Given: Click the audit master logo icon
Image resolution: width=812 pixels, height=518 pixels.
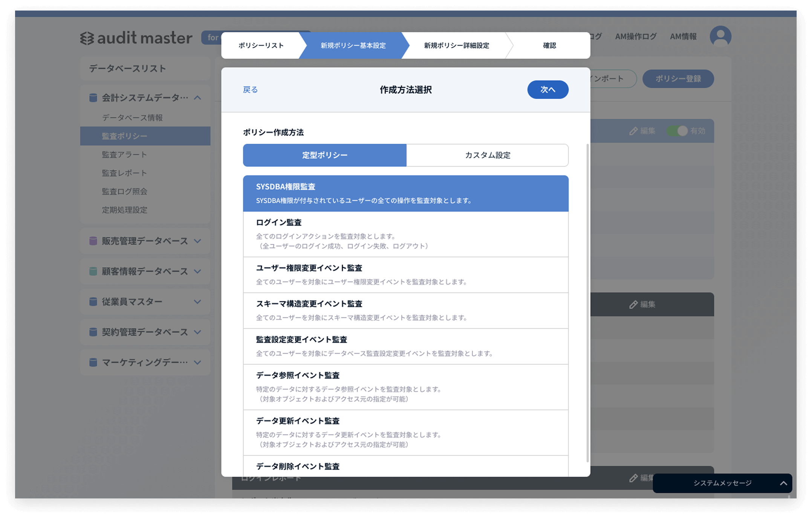Looking at the screenshot, I should tap(87, 38).
